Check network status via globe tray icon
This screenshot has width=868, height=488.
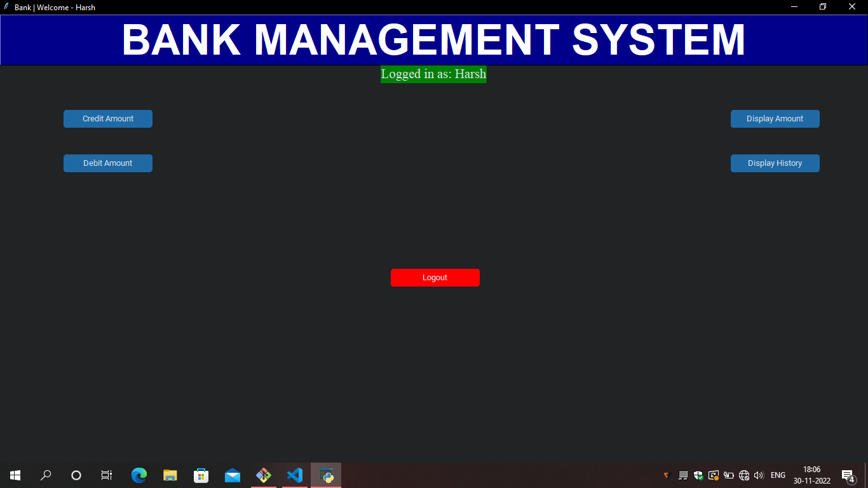point(743,475)
